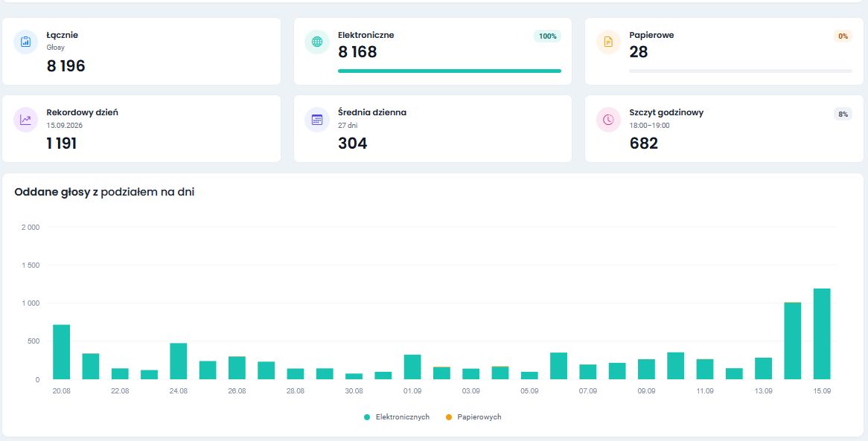Click the total votes value 8 196
This screenshot has height=441, width=868.
pos(66,66)
